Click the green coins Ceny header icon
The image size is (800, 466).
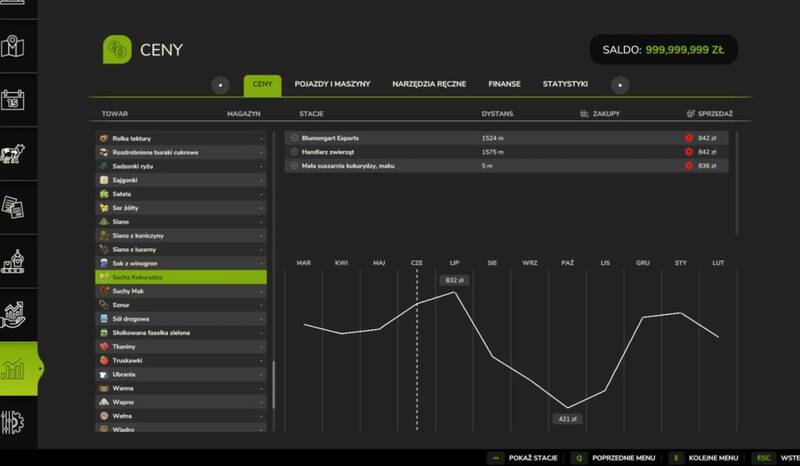pos(117,49)
